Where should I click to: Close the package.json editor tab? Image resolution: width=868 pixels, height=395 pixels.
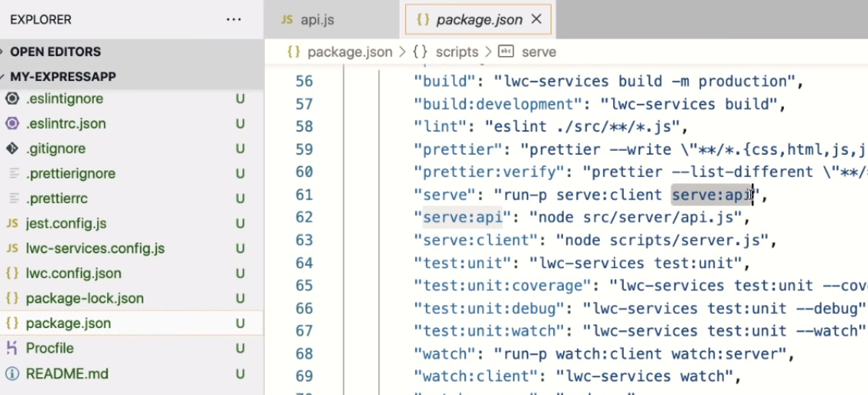[x=537, y=19]
